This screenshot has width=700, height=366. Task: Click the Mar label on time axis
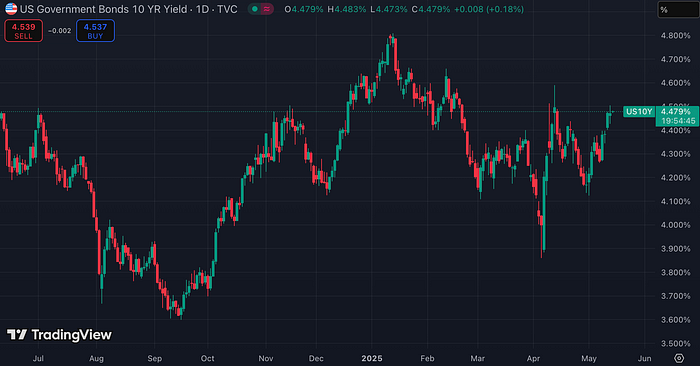click(478, 358)
